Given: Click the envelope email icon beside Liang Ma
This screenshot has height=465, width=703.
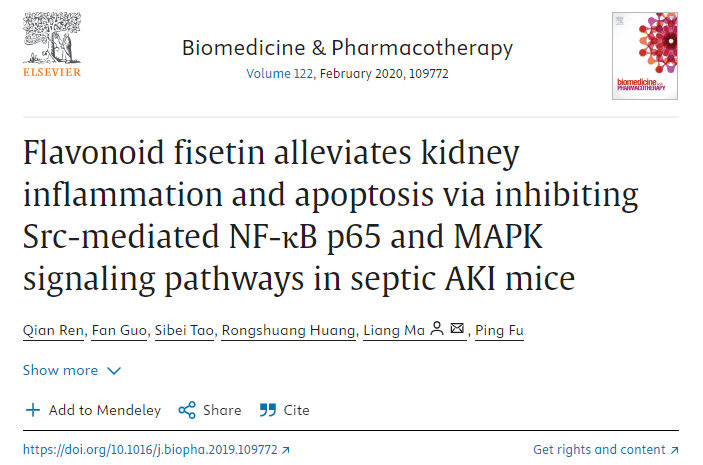Looking at the screenshot, I should pos(457,328).
